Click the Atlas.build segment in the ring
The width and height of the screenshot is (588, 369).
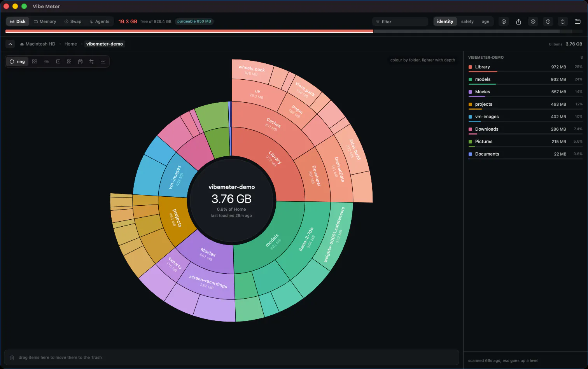click(353, 150)
